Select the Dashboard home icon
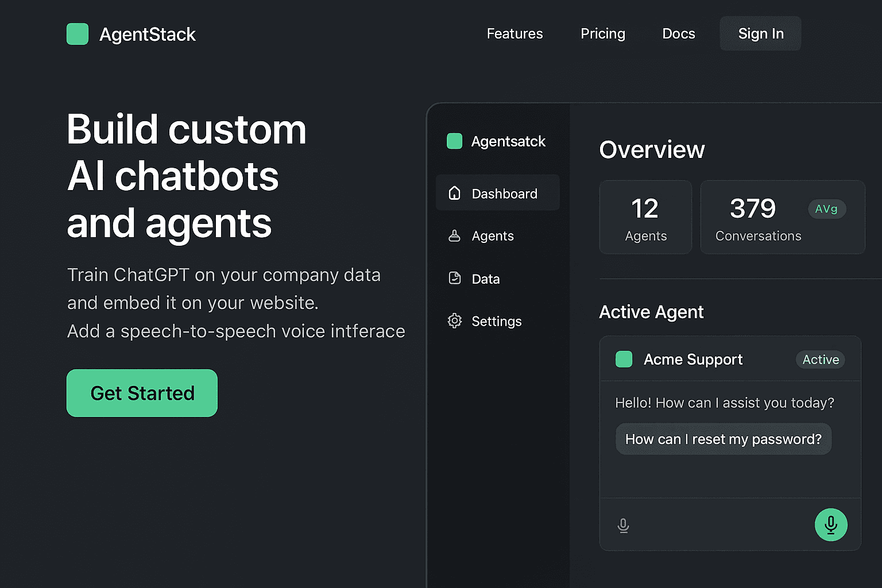Screen dimensions: 882x588 point(454,193)
